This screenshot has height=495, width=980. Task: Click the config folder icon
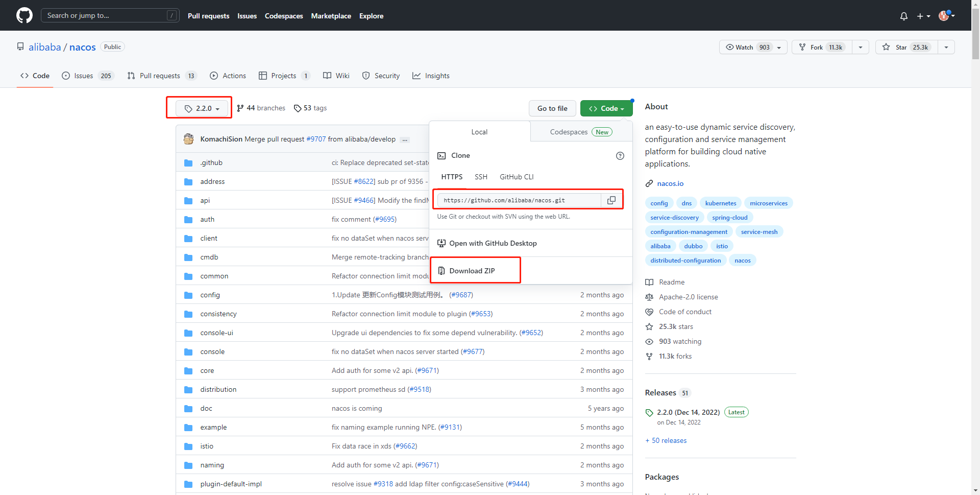point(188,295)
